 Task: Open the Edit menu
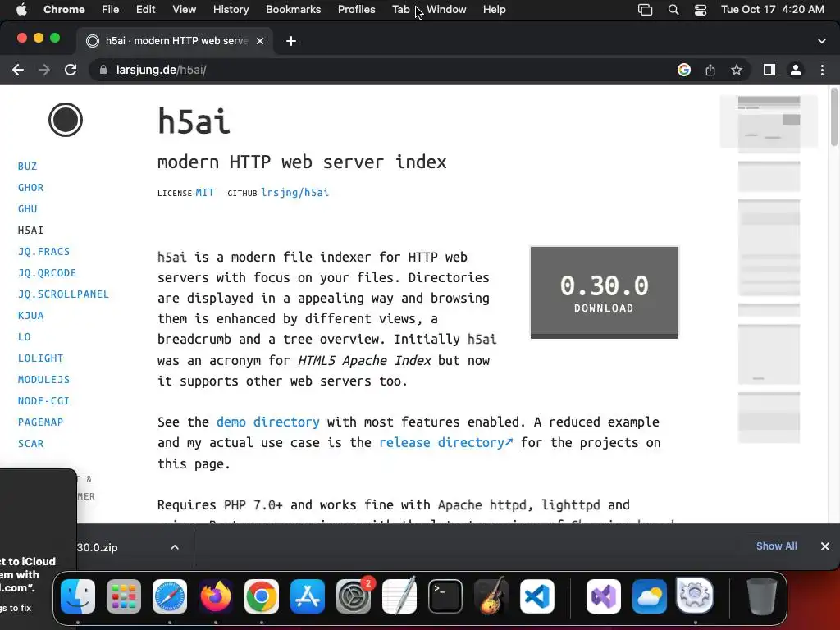click(x=145, y=10)
